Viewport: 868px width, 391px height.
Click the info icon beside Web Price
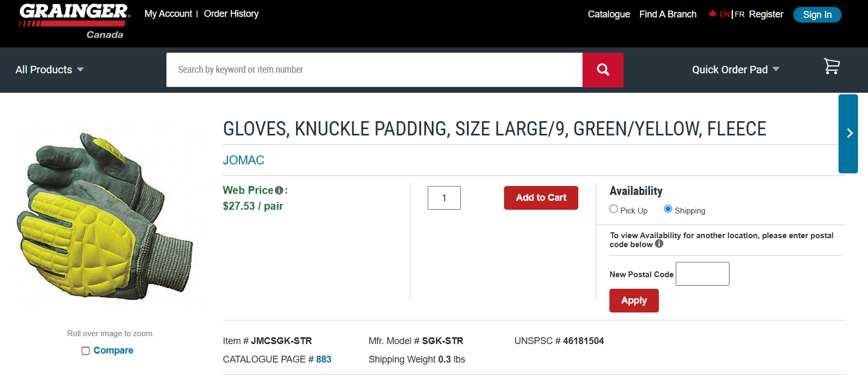tap(278, 189)
